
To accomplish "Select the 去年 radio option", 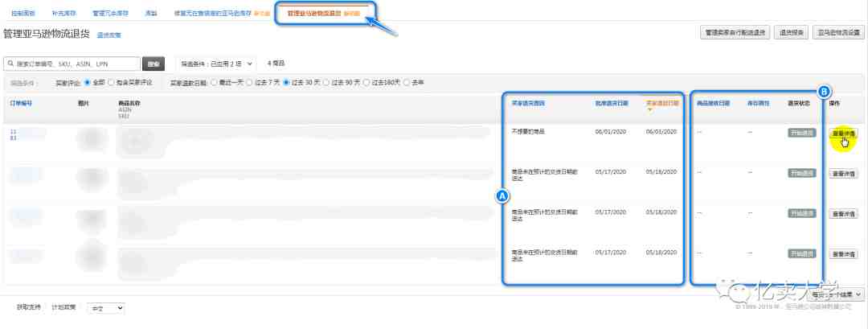I will coord(407,83).
